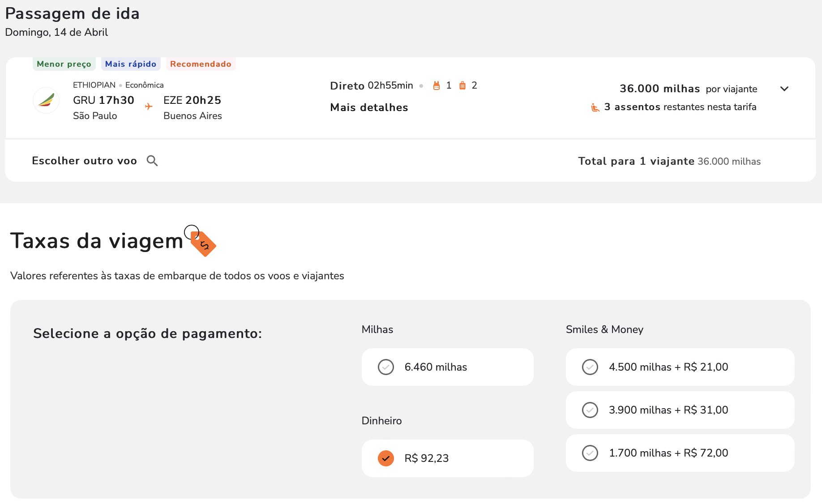The image size is (822, 504).
Task: Click Total para 1 viajante text
Action: point(636,161)
